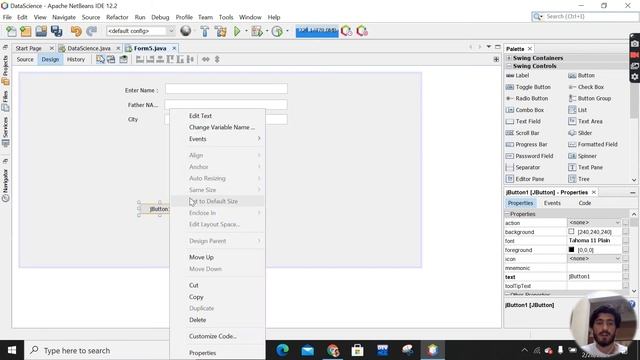Click the Enter Name text field
The width and height of the screenshot is (640, 360).
click(226, 89)
